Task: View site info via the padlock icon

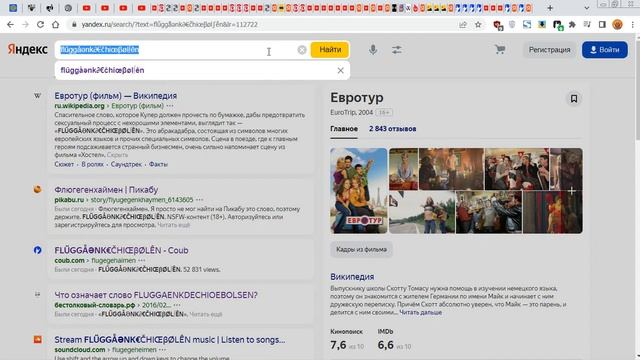Action: tap(74, 24)
